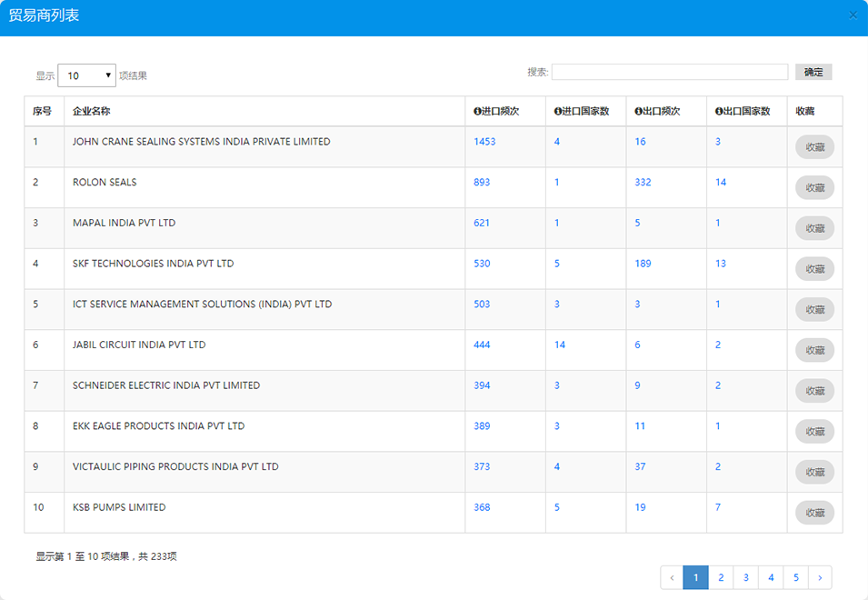The image size is (868, 600).
Task: Click 收藏 button for JOHN CRANE SEALING SYSTEMS
Action: (815, 147)
